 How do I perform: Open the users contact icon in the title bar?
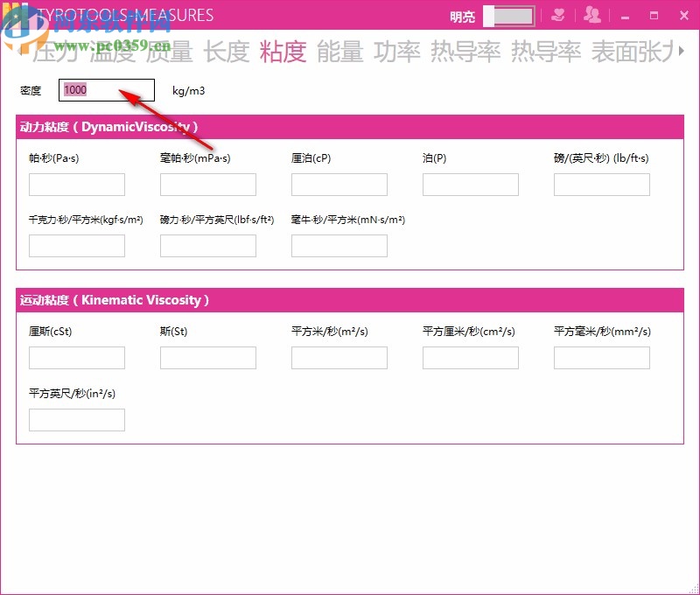coord(592,15)
